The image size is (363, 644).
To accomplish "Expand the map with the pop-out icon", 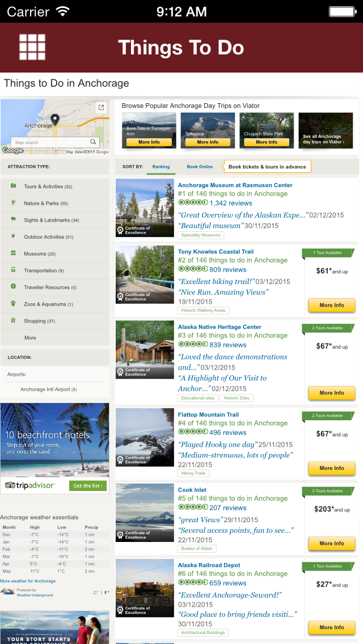I will (101, 108).
